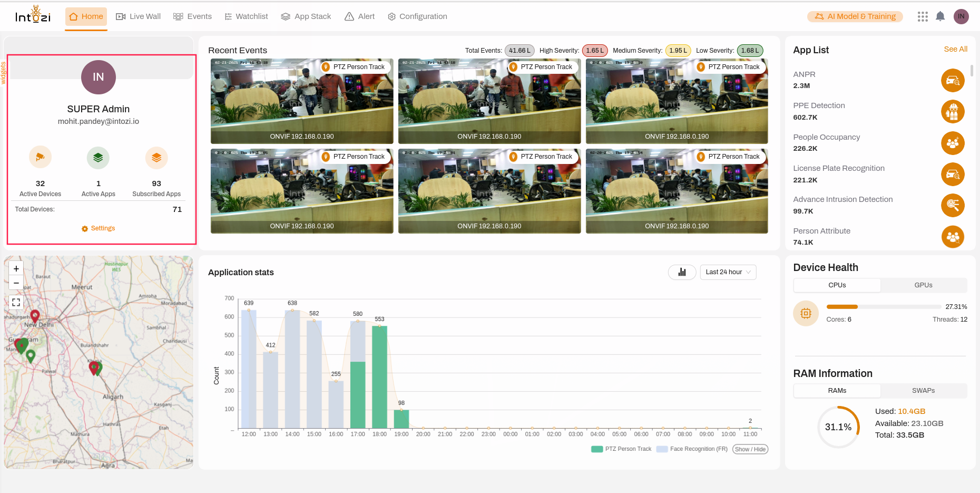980x493 pixels.
Task: Switch to the GPUs tab
Action: click(x=923, y=285)
